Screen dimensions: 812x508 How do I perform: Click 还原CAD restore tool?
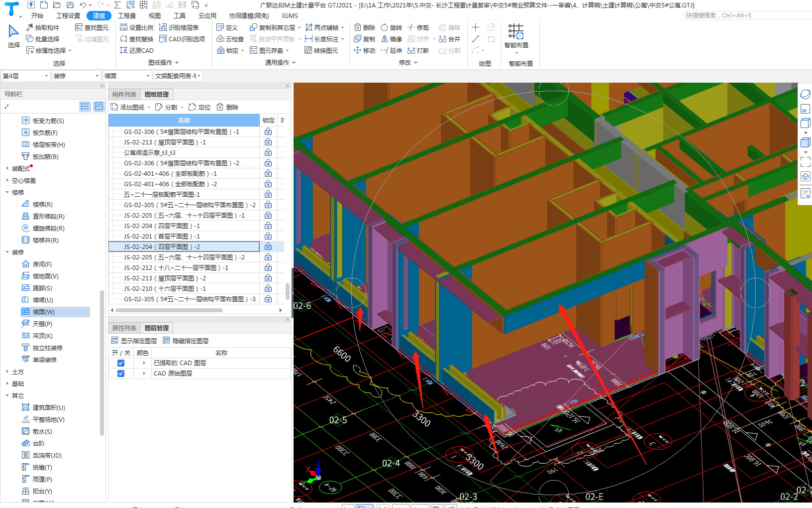[x=137, y=50]
